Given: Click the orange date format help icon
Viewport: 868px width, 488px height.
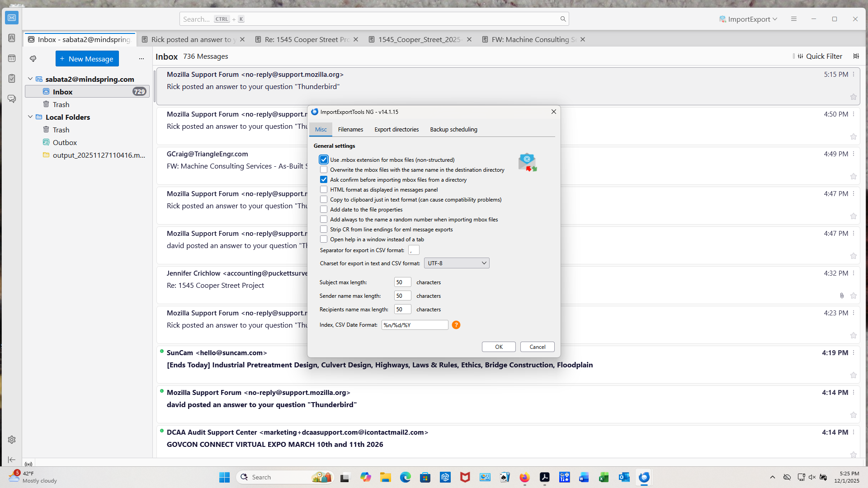Looking at the screenshot, I should 456,325.
